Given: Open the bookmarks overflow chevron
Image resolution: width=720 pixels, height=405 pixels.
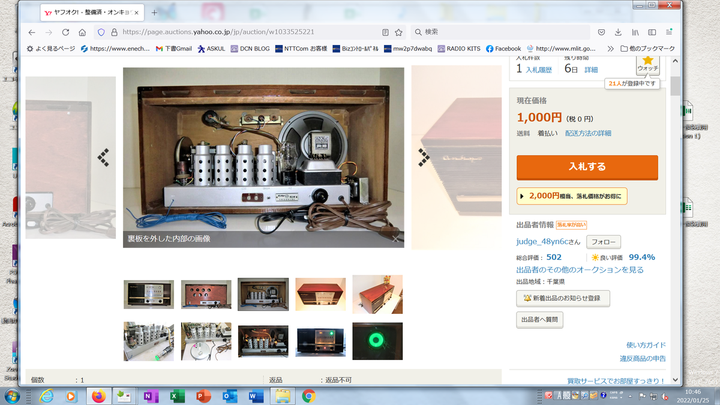Looking at the screenshot, I should pyautogui.click(x=609, y=48).
